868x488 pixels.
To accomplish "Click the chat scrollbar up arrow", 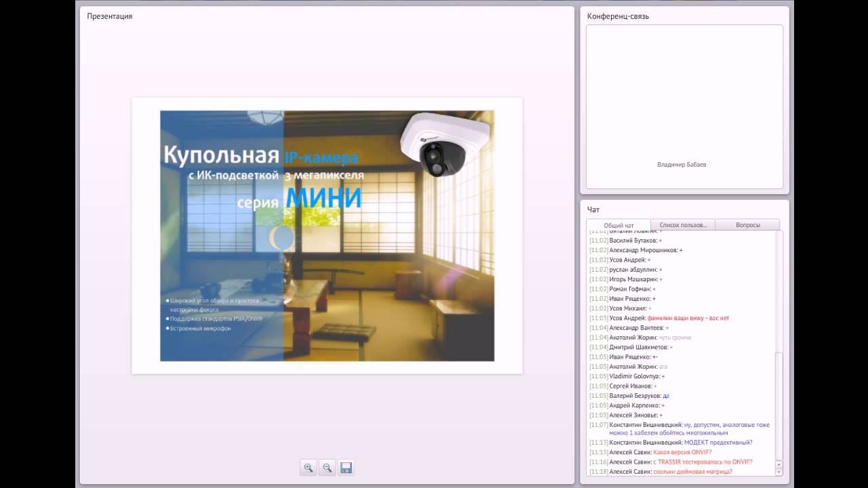I will point(778,464).
